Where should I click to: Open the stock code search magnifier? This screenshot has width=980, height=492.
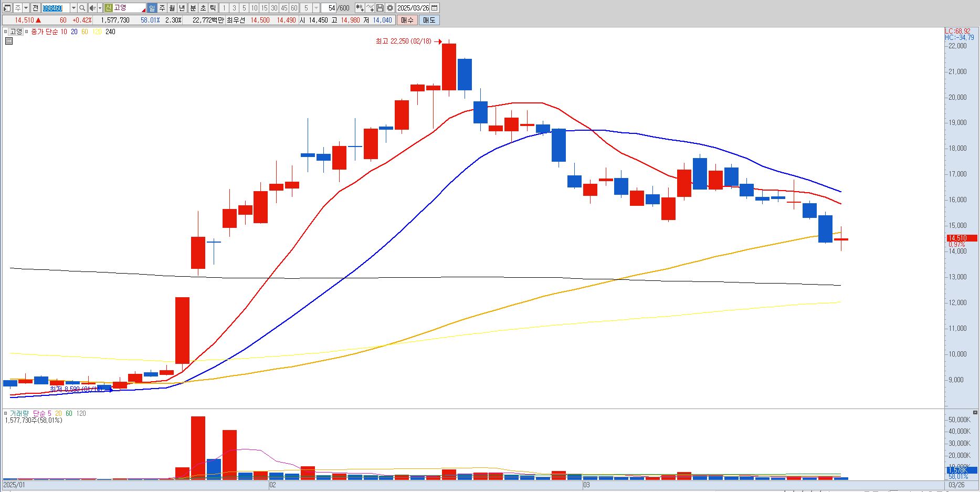click(x=82, y=8)
